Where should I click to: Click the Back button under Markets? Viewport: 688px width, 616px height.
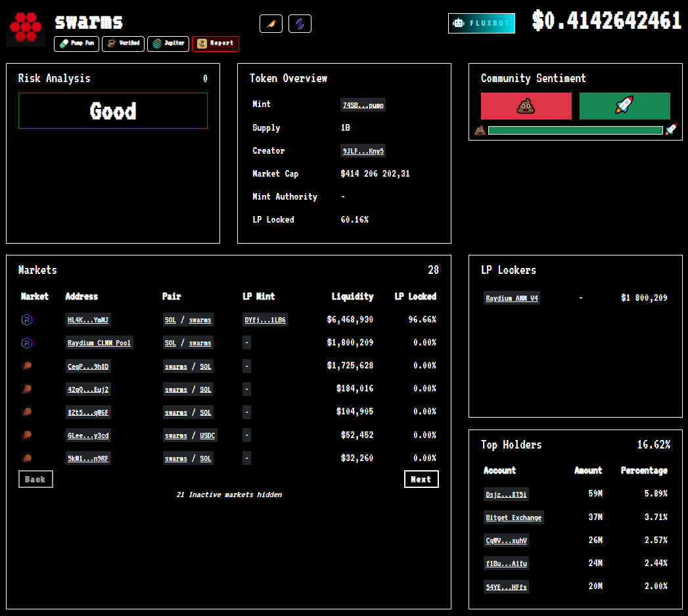click(35, 479)
